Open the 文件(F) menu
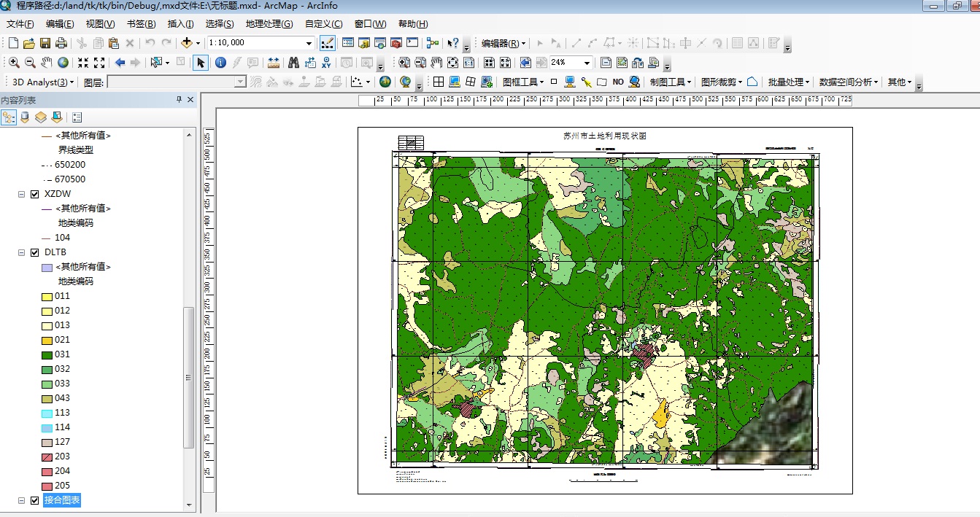The image size is (980, 517). click(20, 24)
